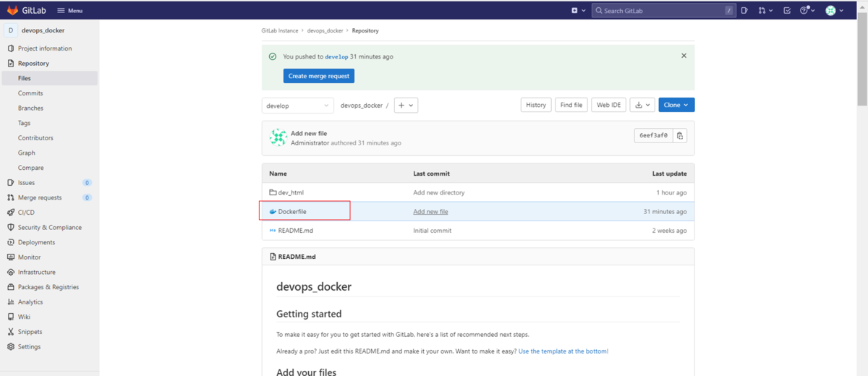Click the History button
The image size is (868, 376).
tap(536, 106)
